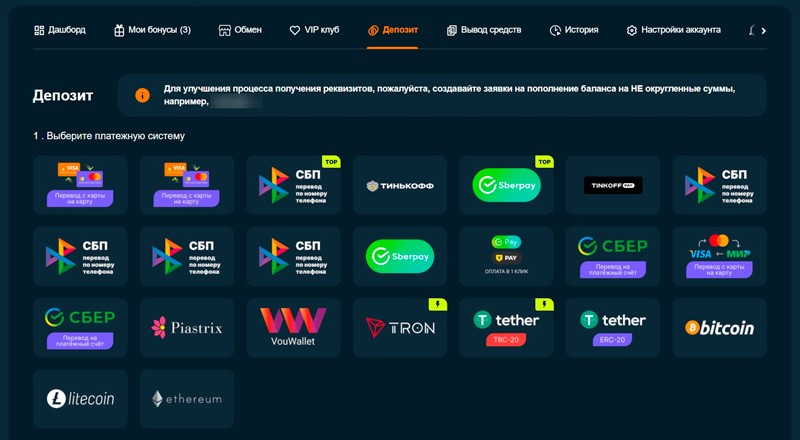
Task: Select the Piastrix wallet option
Action: pos(187,328)
